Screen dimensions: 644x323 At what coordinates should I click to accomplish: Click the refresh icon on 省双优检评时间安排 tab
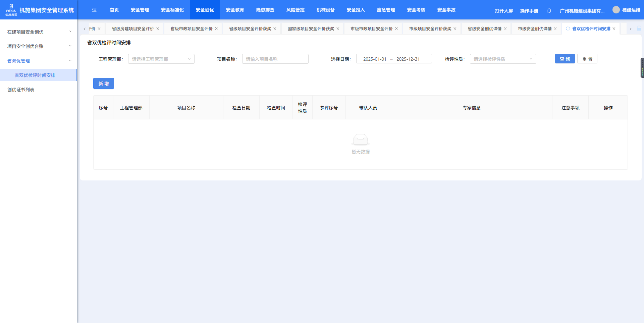[x=568, y=29]
